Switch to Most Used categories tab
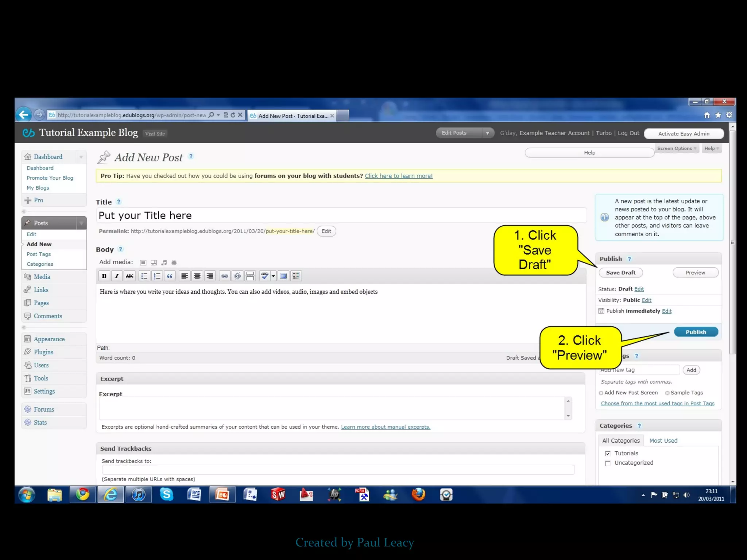747x560 pixels. [x=663, y=440]
